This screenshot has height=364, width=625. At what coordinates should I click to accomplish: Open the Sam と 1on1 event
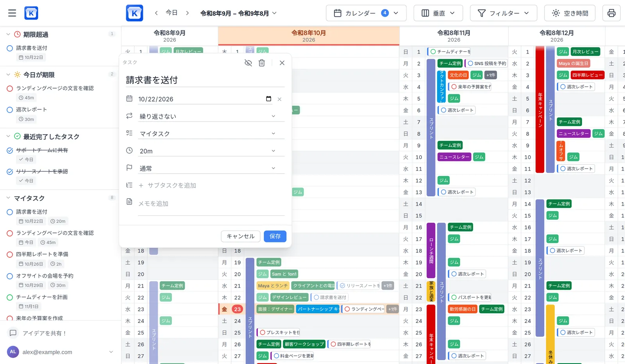coord(284,274)
